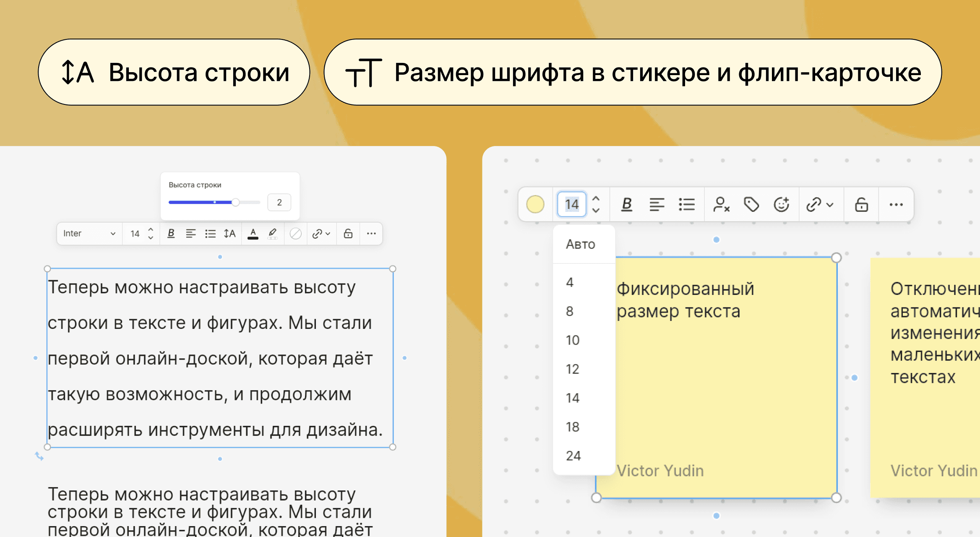The height and width of the screenshot is (537, 980).
Task: Click bulleted list icon in sticker toolbar
Action: pos(687,205)
